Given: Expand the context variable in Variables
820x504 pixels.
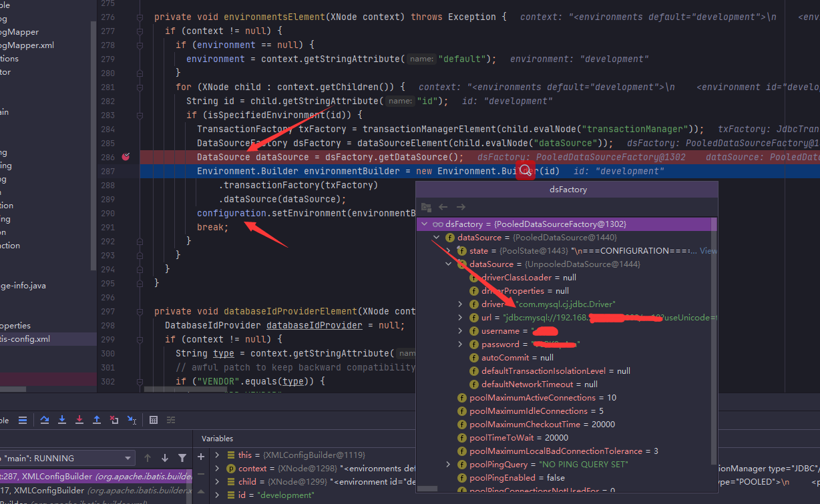Looking at the screenshot, I should tap(217, 469).
